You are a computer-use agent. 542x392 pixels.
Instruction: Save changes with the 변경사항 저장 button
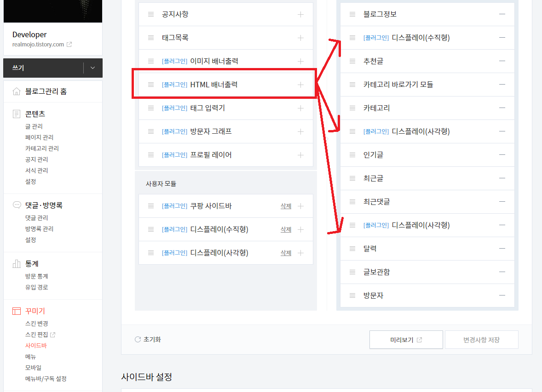[x=481, y=339]
